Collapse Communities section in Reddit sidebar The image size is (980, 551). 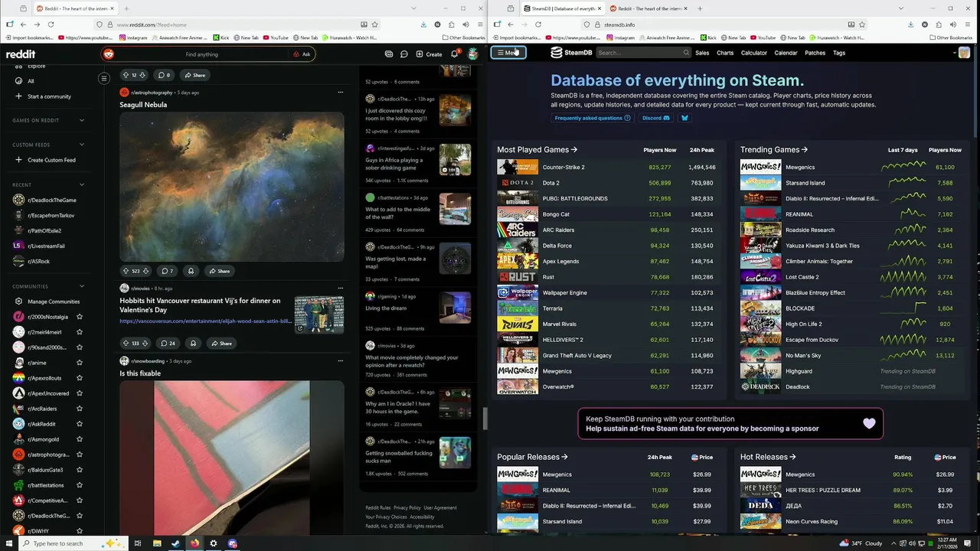tap(81, 286)
